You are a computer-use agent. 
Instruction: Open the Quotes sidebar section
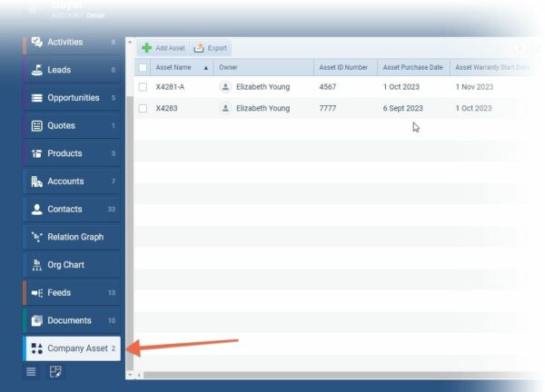click(x=72, y=125)
